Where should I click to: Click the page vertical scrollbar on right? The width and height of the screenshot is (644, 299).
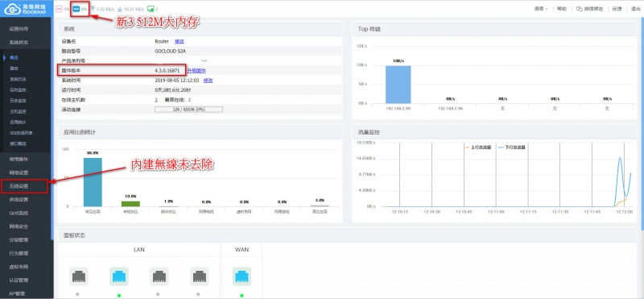pyautogui.click(x=642, y=123)
